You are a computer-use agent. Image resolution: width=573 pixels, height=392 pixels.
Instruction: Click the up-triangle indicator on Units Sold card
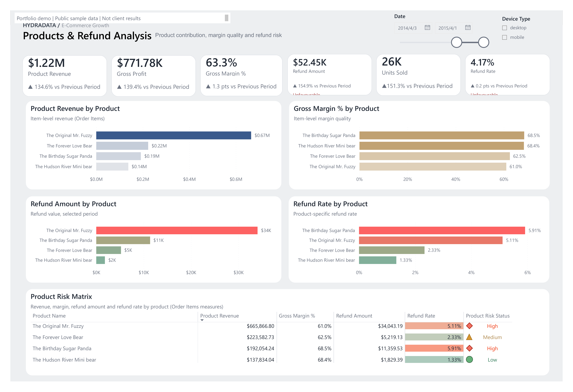(384, 86)
